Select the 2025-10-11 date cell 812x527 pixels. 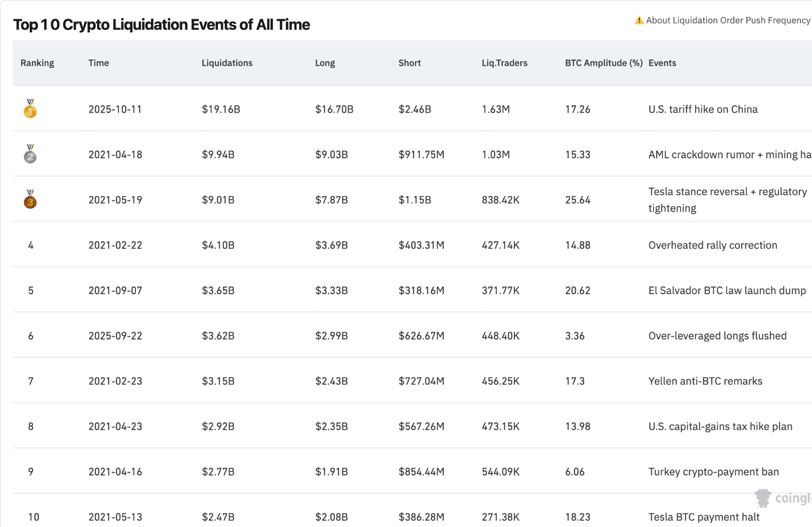tap(115, 109)
